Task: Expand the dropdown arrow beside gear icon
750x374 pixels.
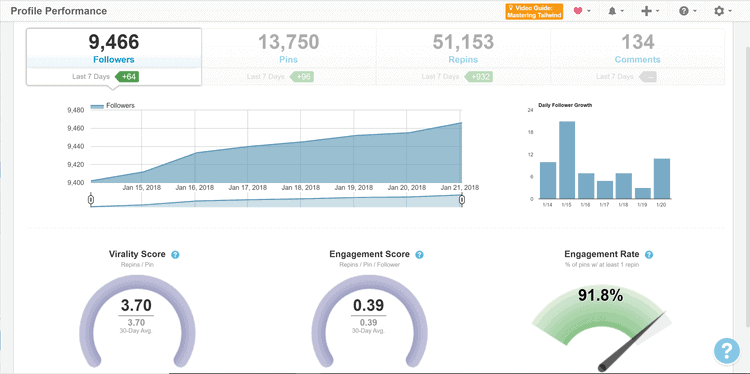Action: click(730, 11)
